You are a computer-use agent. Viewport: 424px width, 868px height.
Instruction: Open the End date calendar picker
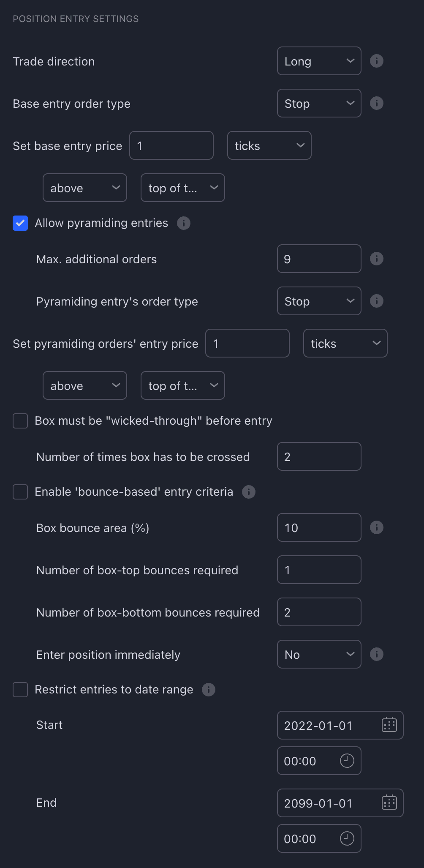[389, 802]
